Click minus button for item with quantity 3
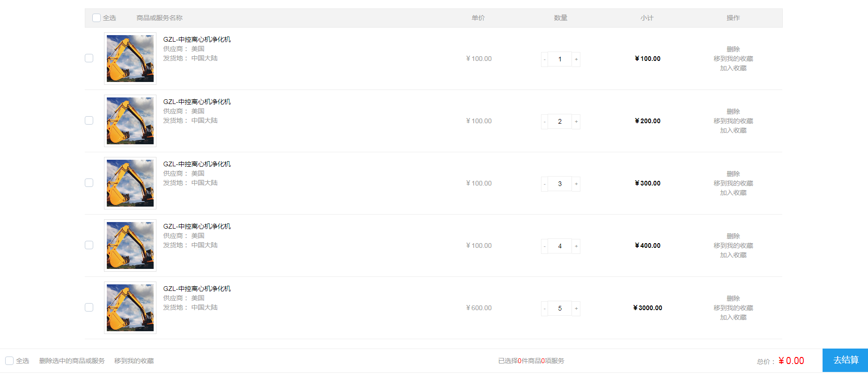The width and height of the screenshot is (868, 379). click(544, 184)
